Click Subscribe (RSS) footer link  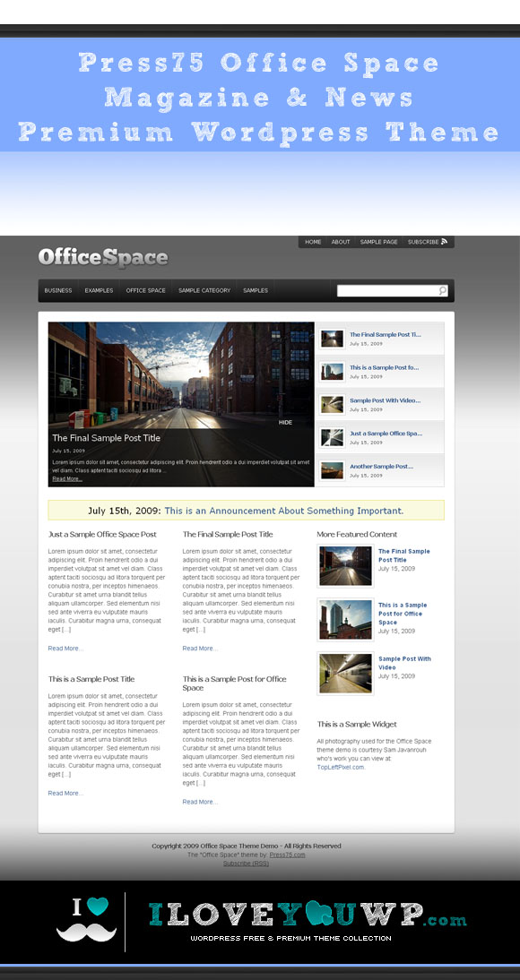246,864
